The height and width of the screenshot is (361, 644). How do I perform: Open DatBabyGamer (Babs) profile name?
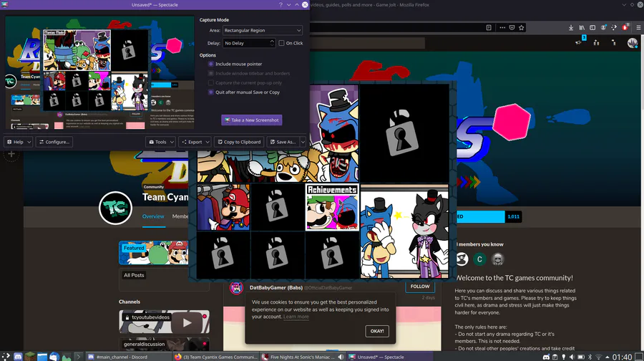pyautogui.click(x=276, y=287)
